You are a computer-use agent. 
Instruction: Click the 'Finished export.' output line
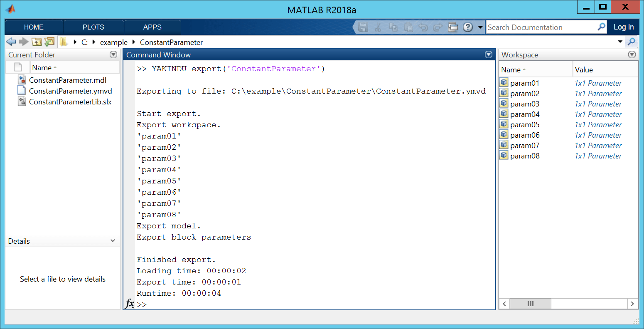tap(176, 260)
